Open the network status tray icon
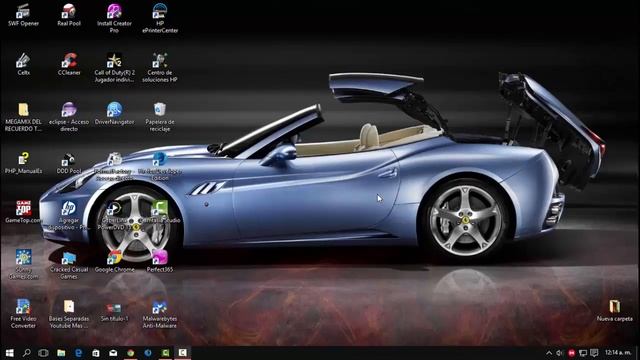The image size is (640, 360). coord(583,353)
